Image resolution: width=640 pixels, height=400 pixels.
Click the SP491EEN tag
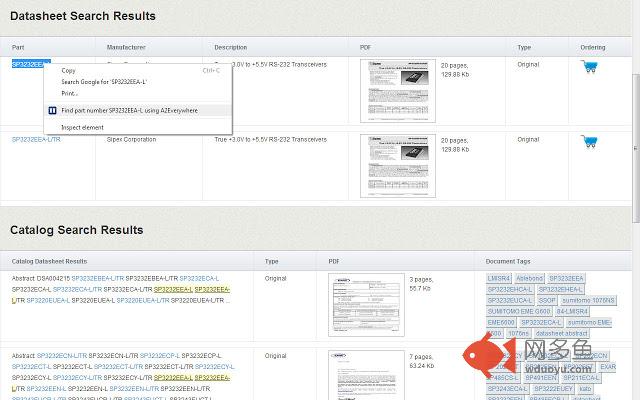[x=541, y=378]
